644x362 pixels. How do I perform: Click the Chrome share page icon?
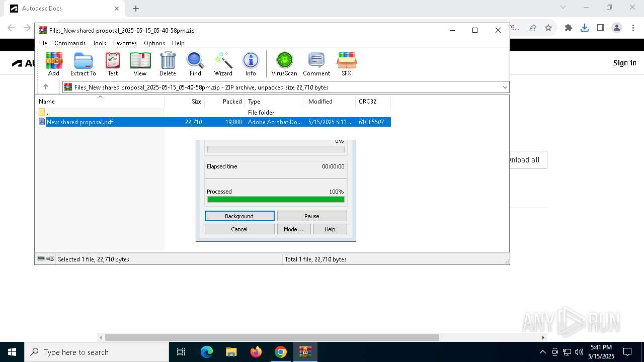532,28
